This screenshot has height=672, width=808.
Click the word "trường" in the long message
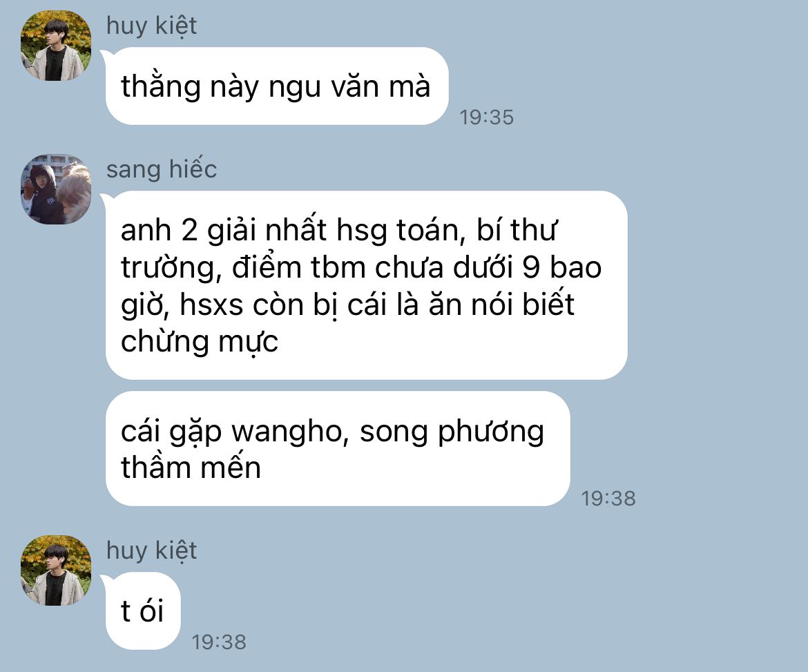(171, 269)
